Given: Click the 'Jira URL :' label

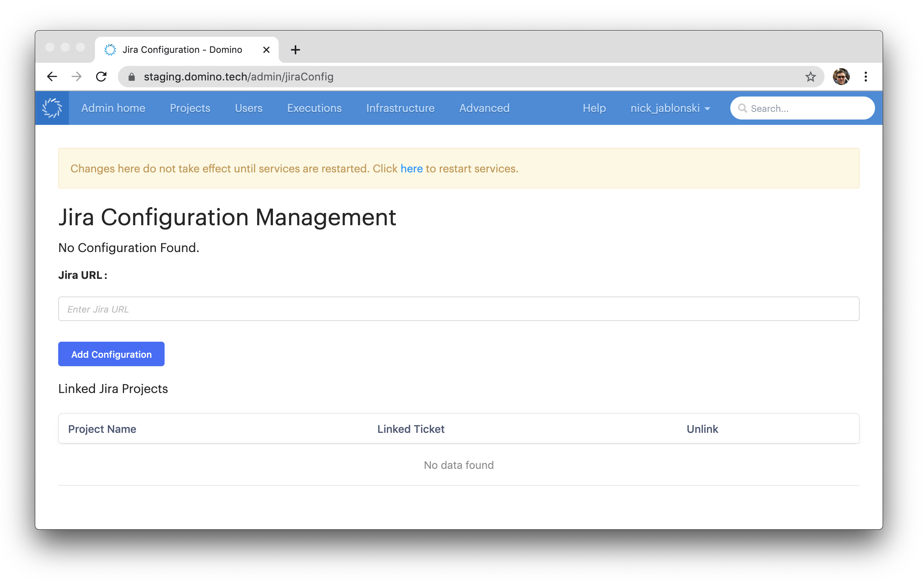Looking at the screenshot, I should [83, 275].
